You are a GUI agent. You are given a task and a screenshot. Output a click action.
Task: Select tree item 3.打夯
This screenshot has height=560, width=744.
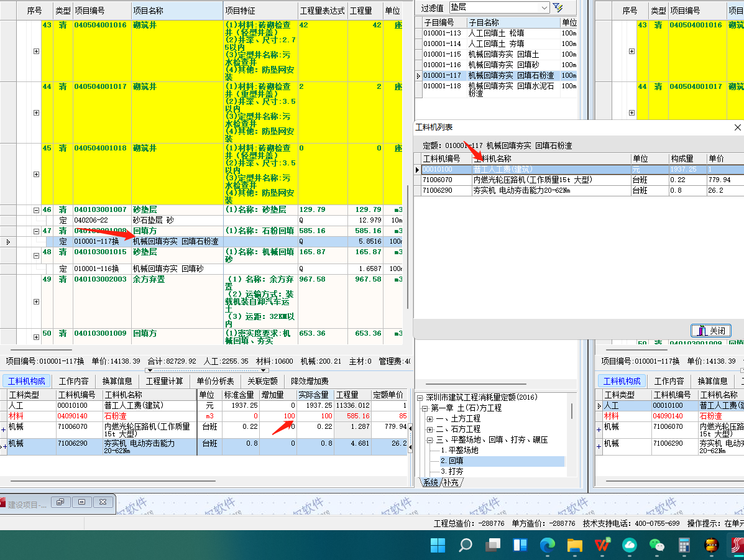point(452,471)
